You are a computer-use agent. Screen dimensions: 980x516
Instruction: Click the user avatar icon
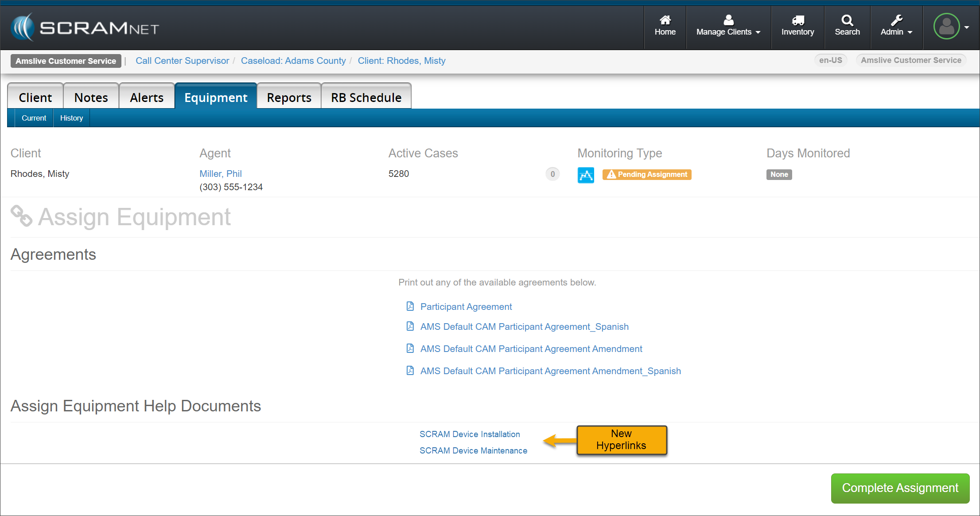[946, 27]
